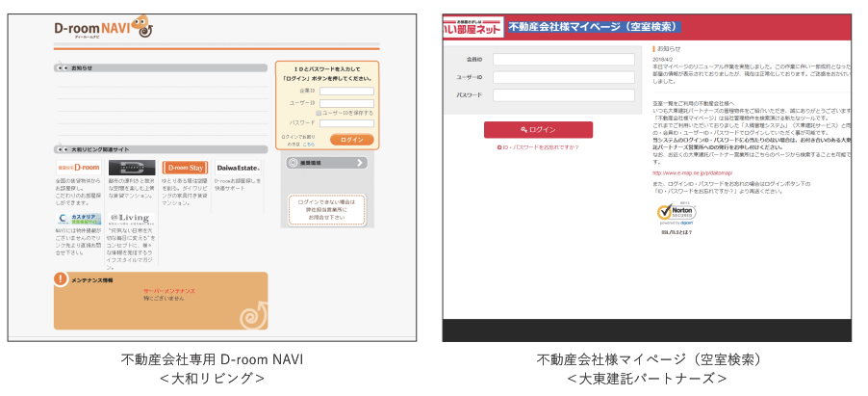Expand the 推奨環境 panel arrow
This screenshot has width=868, height=396.
click(360, 163)
